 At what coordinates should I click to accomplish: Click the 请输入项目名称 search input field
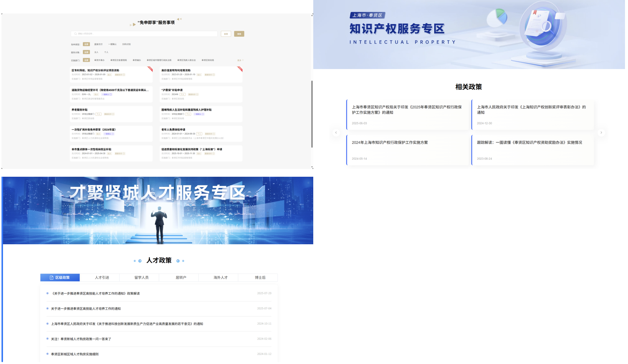coord(146,34)
